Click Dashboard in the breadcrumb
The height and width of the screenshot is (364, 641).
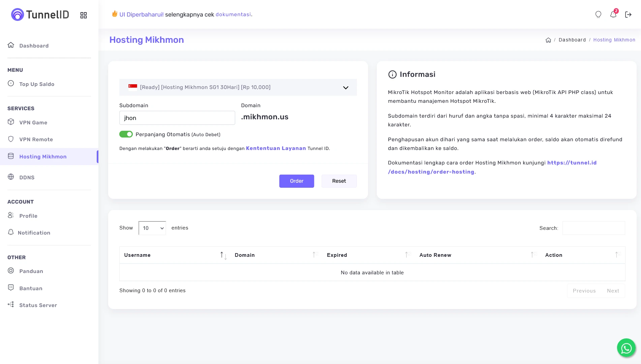tap(572, 40)
